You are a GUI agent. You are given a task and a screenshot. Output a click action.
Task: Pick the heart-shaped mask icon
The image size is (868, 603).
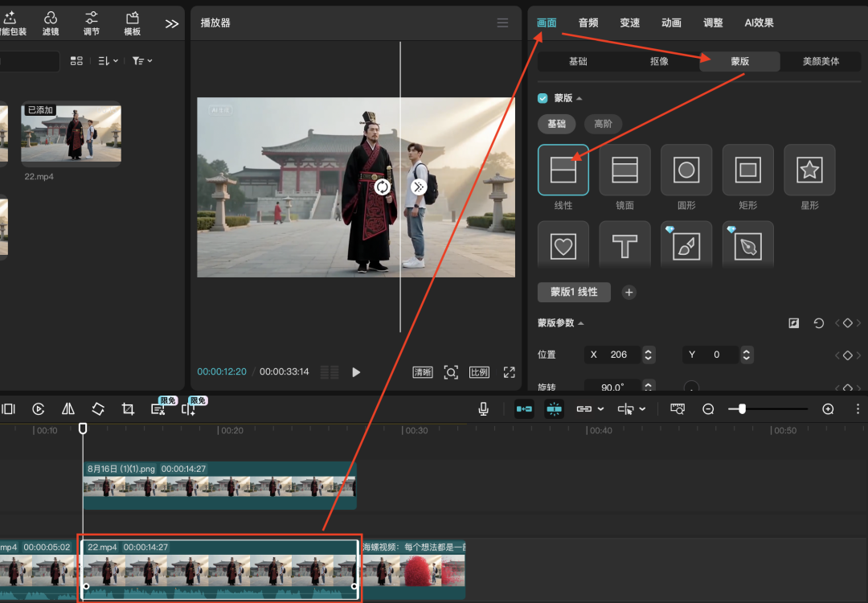(x=563, y=247)
